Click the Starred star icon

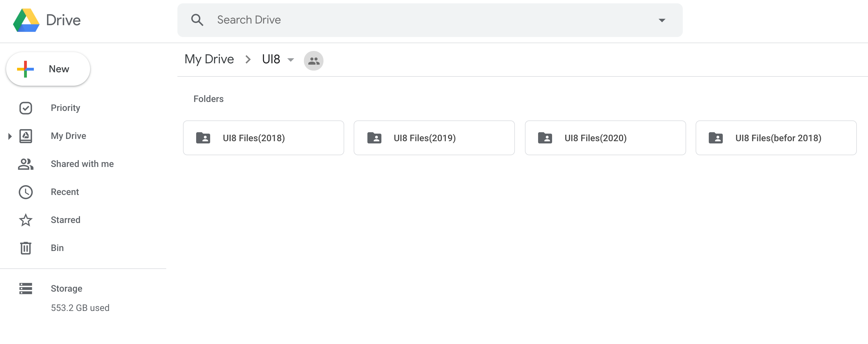(x=26, y=220)
